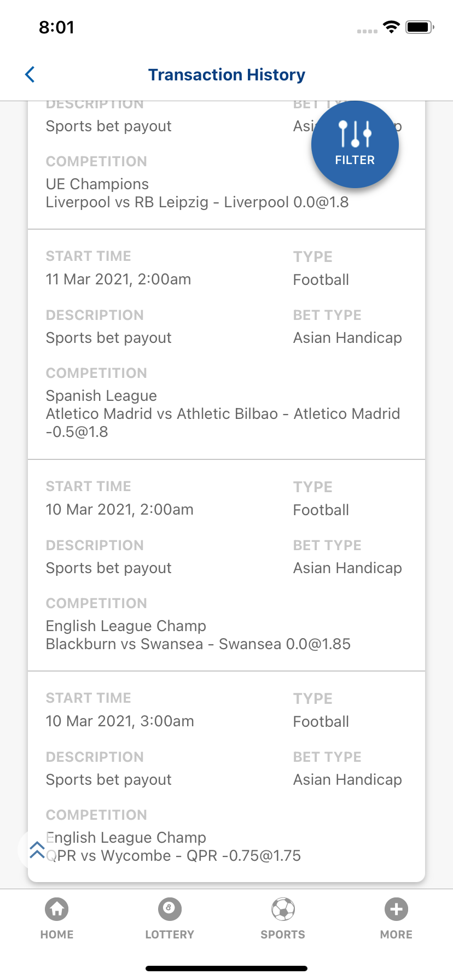This screenshot has height=980, width=453.
Task: Select the MORE tab label
Action: point(396,935)
